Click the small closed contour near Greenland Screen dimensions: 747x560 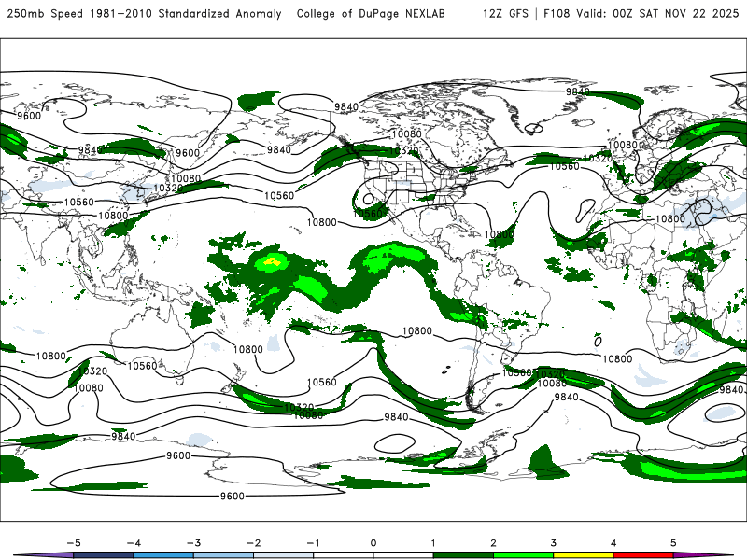(533, 128)
